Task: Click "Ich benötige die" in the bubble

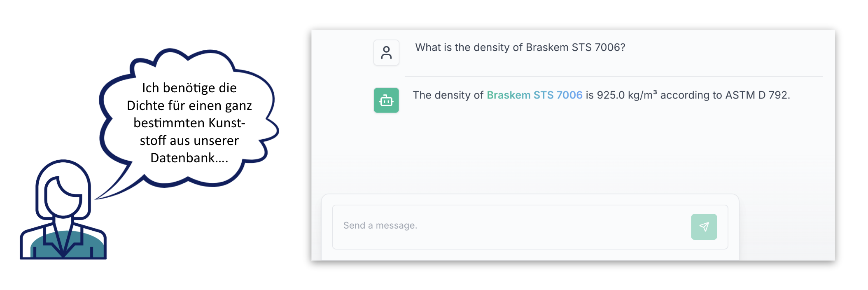Action: point(189,88)
